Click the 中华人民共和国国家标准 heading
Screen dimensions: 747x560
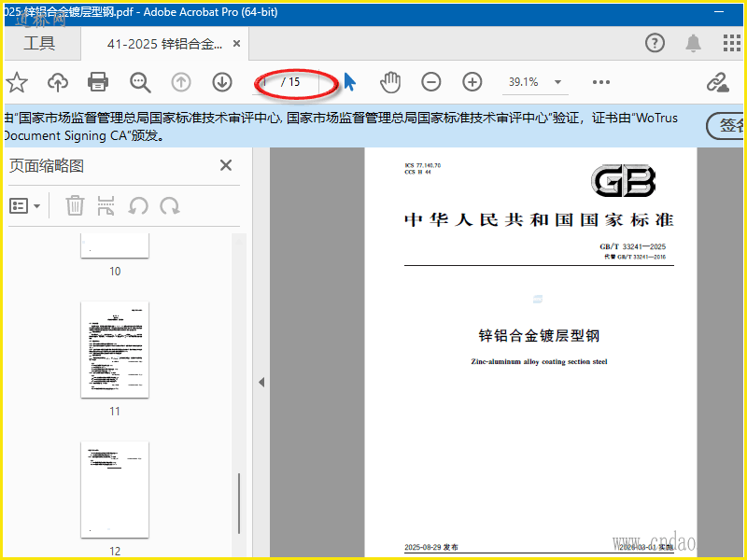point(539,219)
